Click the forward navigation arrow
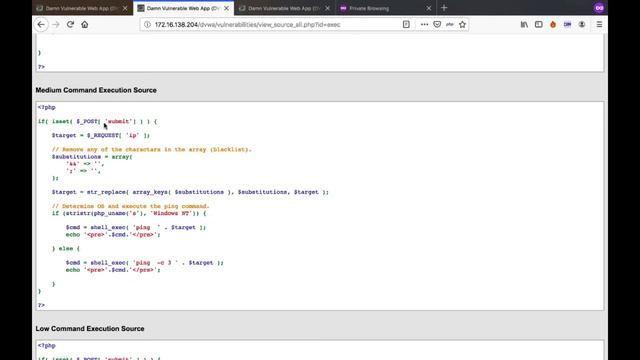The image size is (640, 360). click(56, 24)
